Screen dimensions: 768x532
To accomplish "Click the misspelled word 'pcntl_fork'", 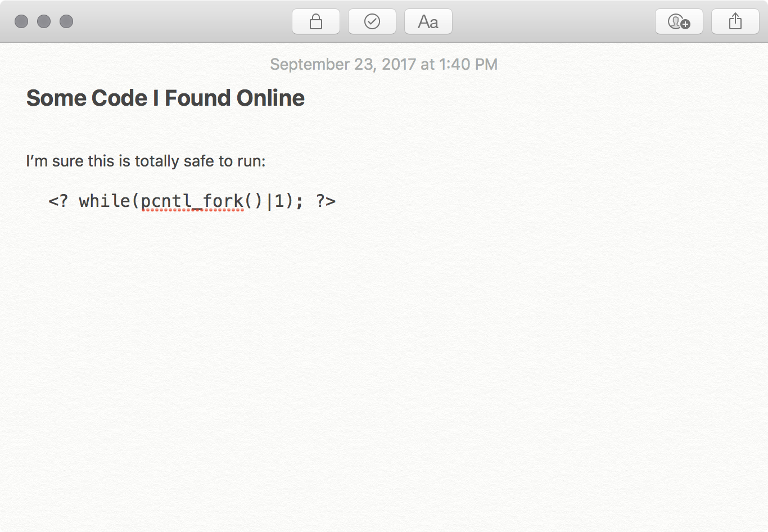I will [x=192, y=201].
